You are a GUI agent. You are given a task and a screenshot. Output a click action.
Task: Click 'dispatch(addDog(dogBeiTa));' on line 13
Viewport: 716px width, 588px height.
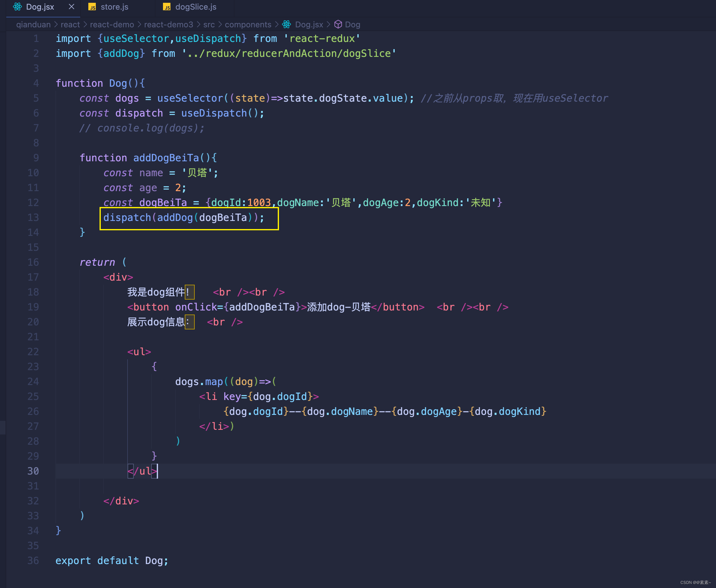click(184, 218)
